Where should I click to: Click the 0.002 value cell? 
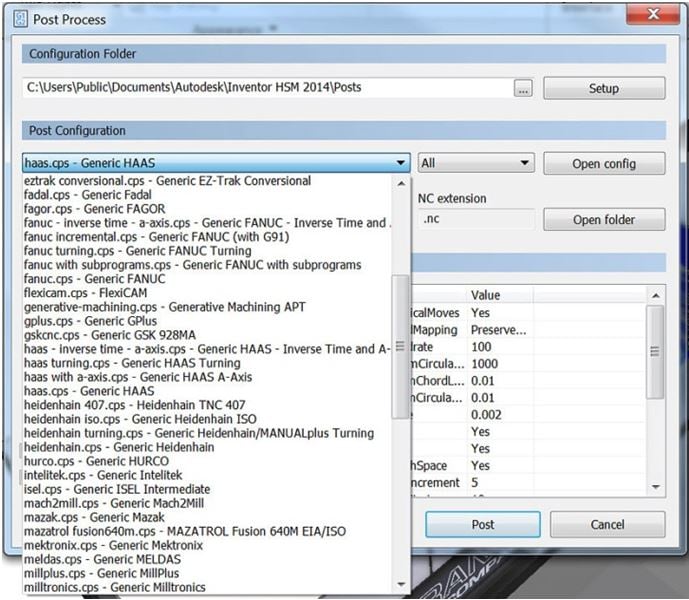[x=500, y=415]
